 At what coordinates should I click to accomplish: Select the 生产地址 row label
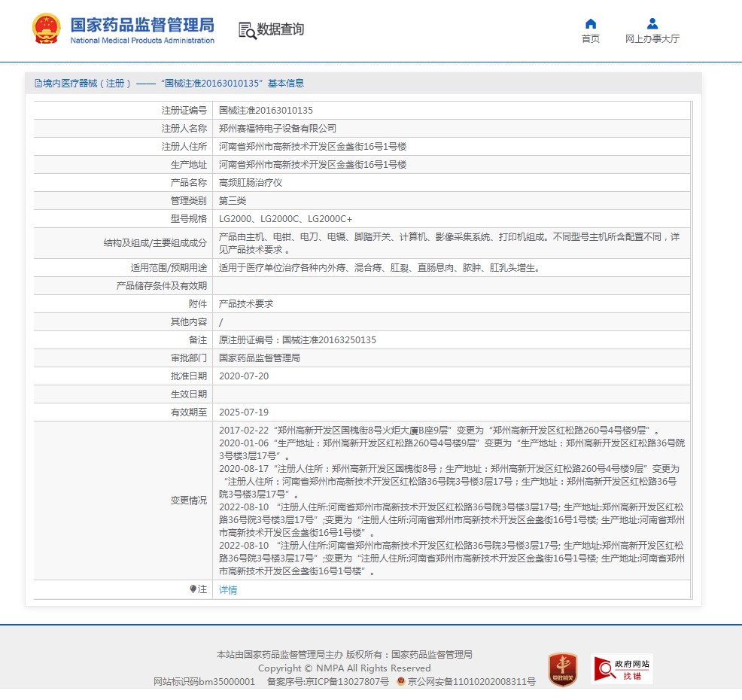pos(189,164)
